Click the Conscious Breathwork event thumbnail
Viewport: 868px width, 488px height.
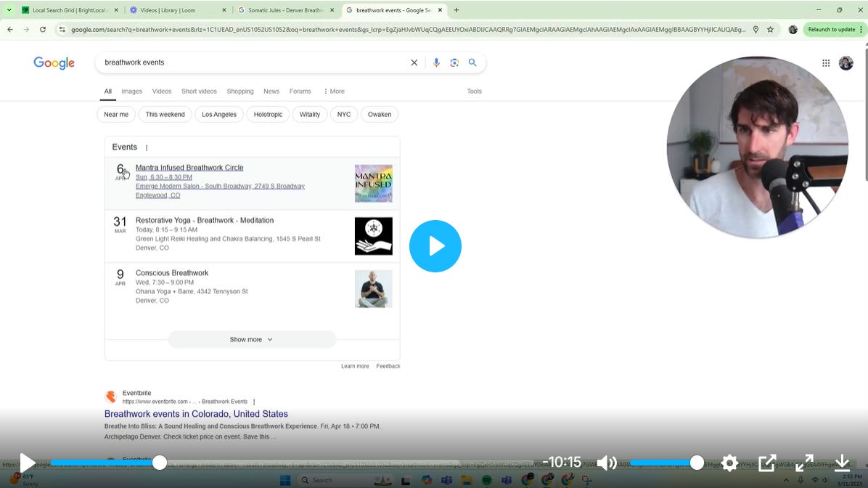[374, 288]
